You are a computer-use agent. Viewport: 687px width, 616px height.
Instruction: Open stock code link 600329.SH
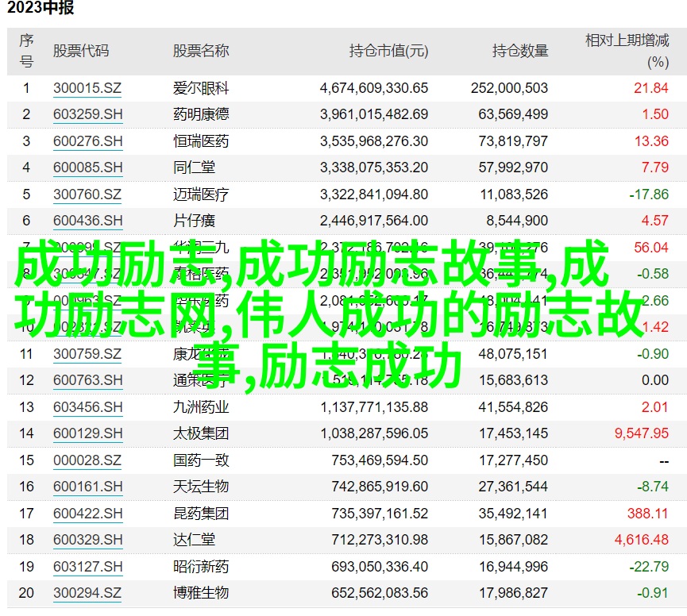click(x=87, y=540)
